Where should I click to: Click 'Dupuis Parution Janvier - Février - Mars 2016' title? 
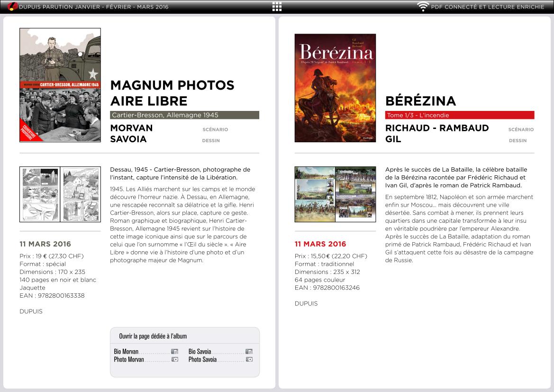click(x=94, y=7)
